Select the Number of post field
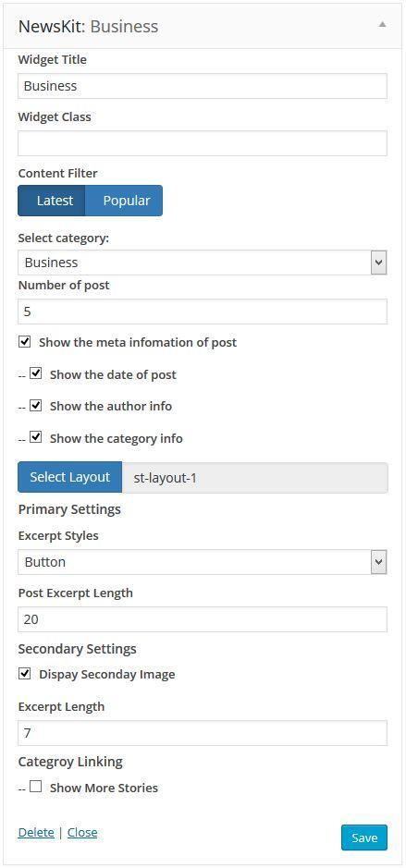Viewport: 406px width, 868px height. [203, 312]
